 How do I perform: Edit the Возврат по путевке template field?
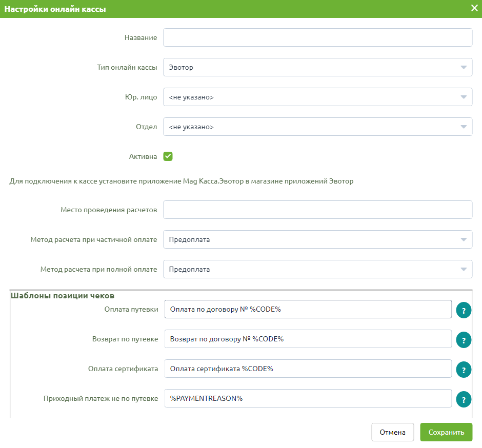pos(308,339)
